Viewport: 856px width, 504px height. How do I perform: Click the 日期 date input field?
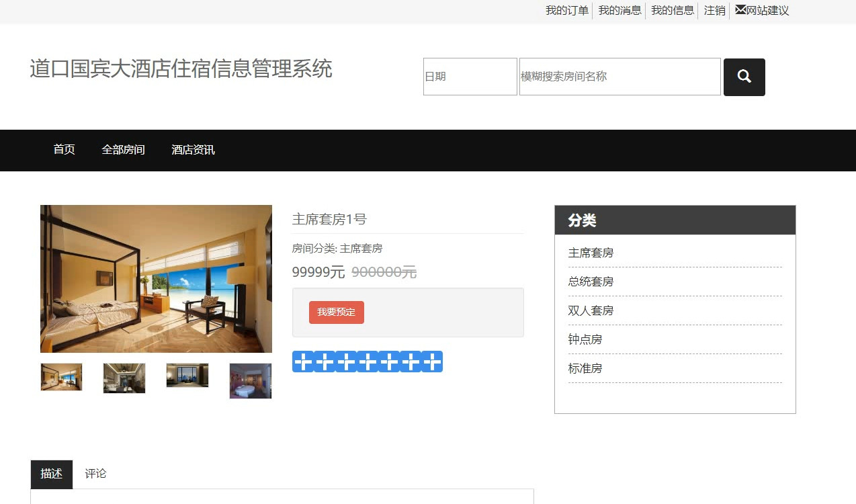point(470,77)
